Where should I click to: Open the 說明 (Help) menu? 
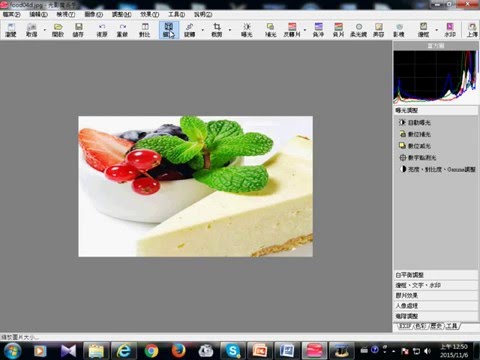(x=203, y=15)
